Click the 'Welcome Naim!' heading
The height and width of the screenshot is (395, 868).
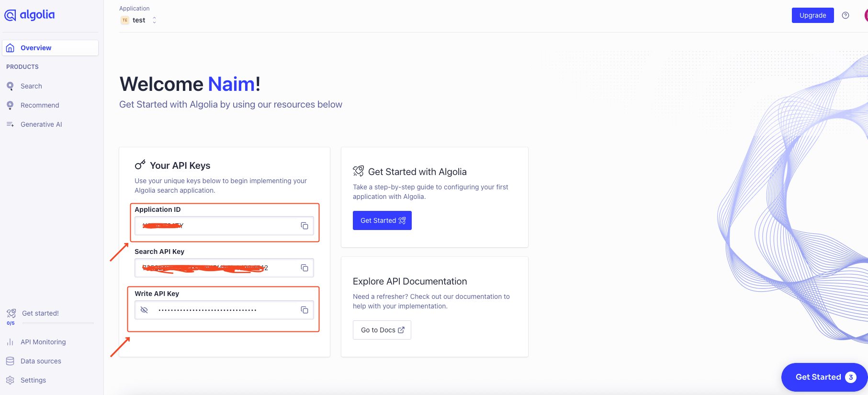[190, 84]
